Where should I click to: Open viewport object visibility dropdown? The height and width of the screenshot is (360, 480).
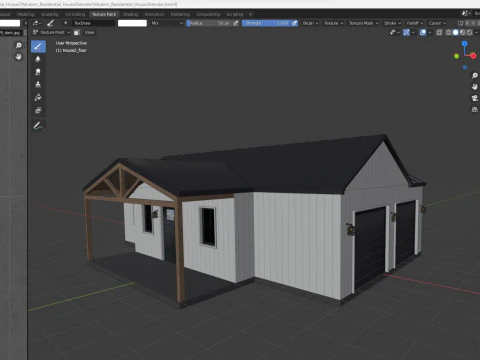pyautogui.click(x=394, y=32)
